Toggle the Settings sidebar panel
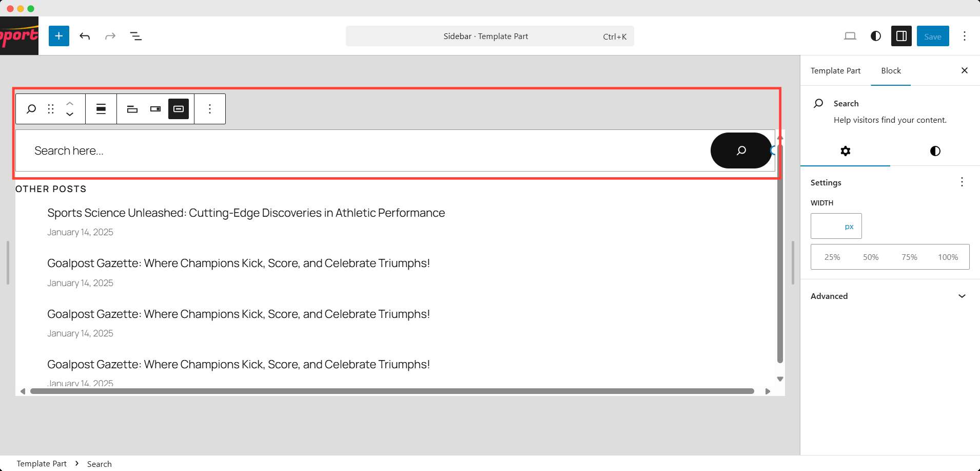Viewport: 980px width, 471px height. tap(901, 36)
